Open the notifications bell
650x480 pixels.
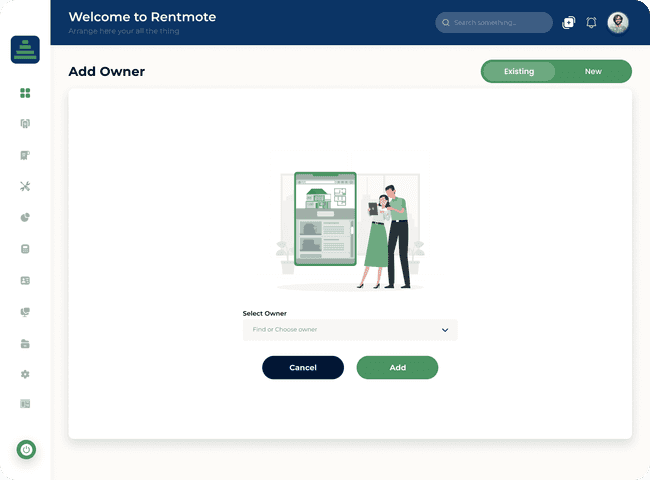pos(592,22)
